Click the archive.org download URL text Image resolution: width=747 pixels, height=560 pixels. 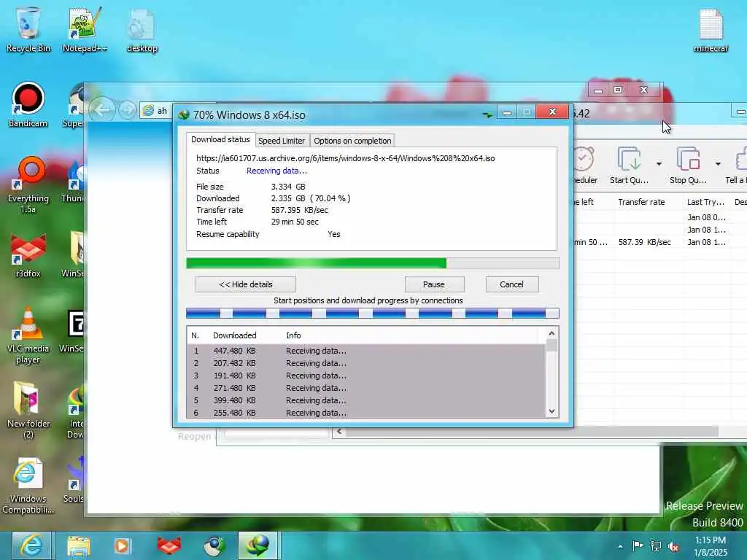pos(345,158)
